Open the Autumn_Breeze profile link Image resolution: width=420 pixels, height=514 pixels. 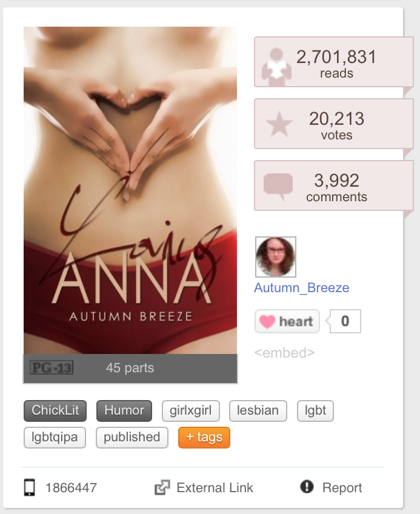tap(302, 288)
